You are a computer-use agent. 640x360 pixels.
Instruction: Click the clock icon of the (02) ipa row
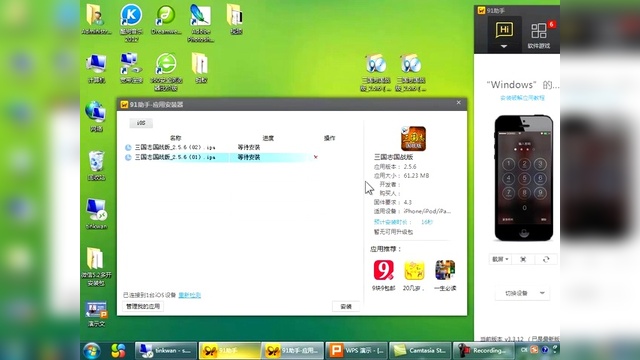click(128, 147)
